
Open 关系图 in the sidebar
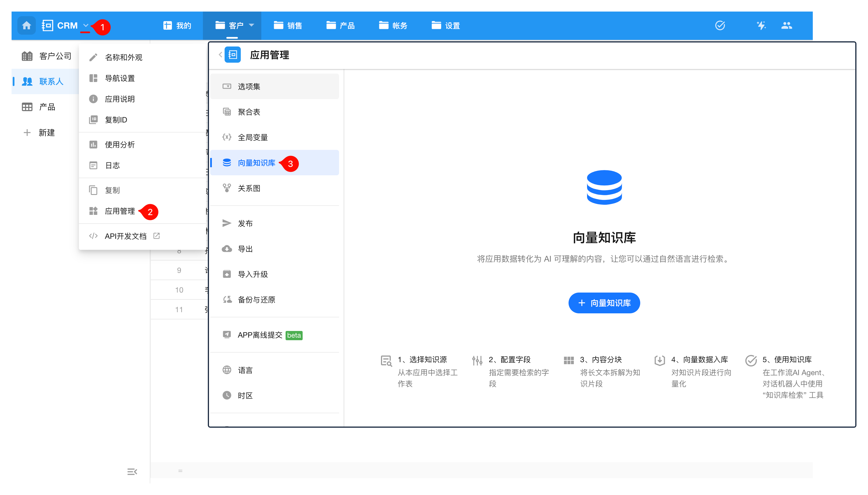[x=249, y=188]
